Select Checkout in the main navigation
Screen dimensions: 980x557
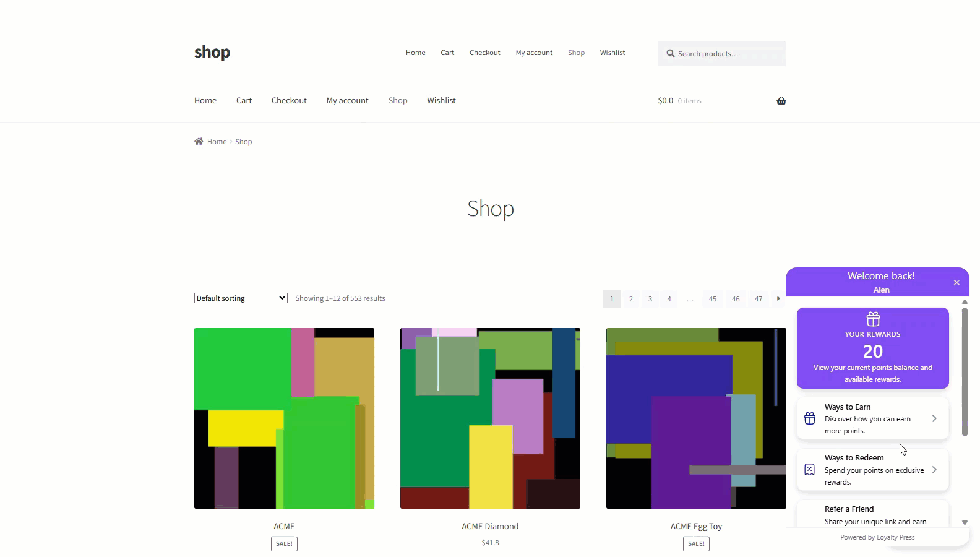pyautogui.click(x=289, y=100)
